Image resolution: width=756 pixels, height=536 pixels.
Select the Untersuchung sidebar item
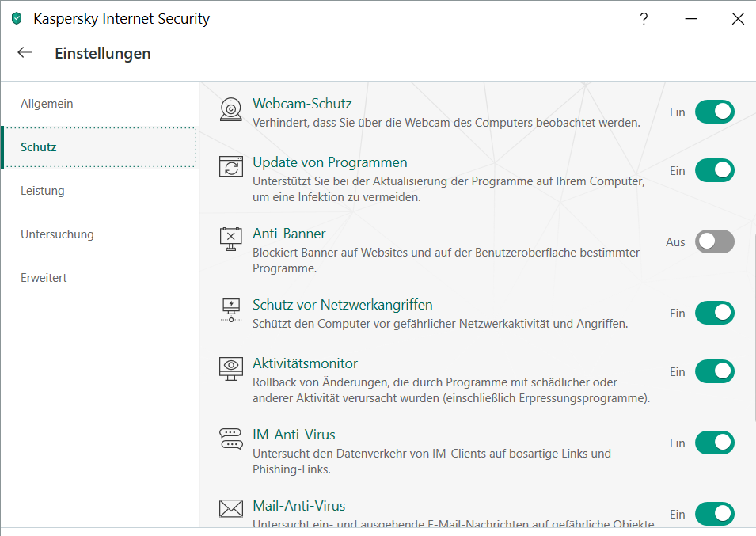(57, 234)
